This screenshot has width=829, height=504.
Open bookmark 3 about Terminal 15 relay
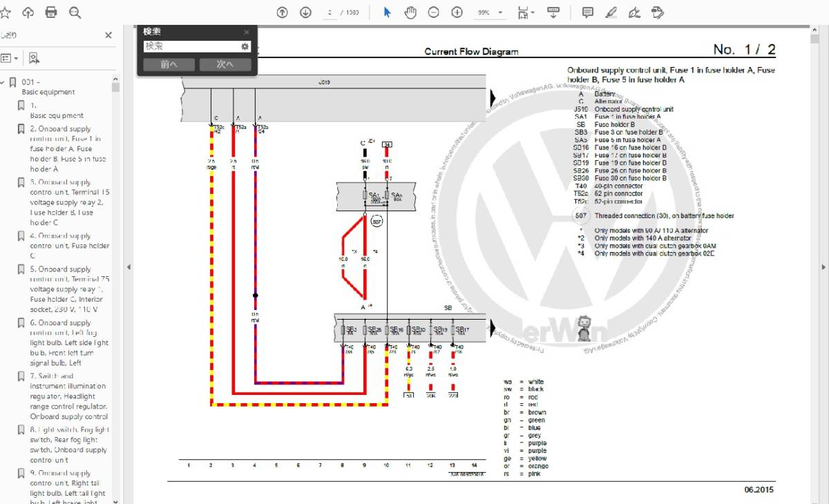tap(70, 202)
